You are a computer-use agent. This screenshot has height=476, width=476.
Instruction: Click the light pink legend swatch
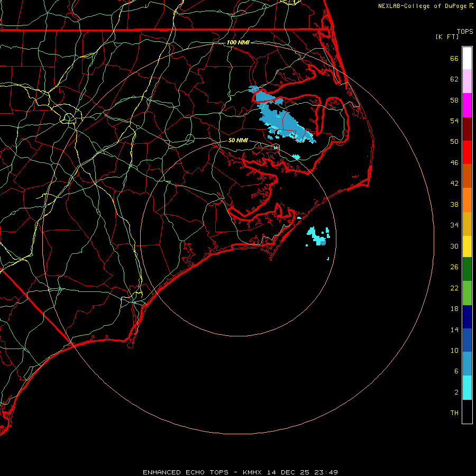(467, 81)
